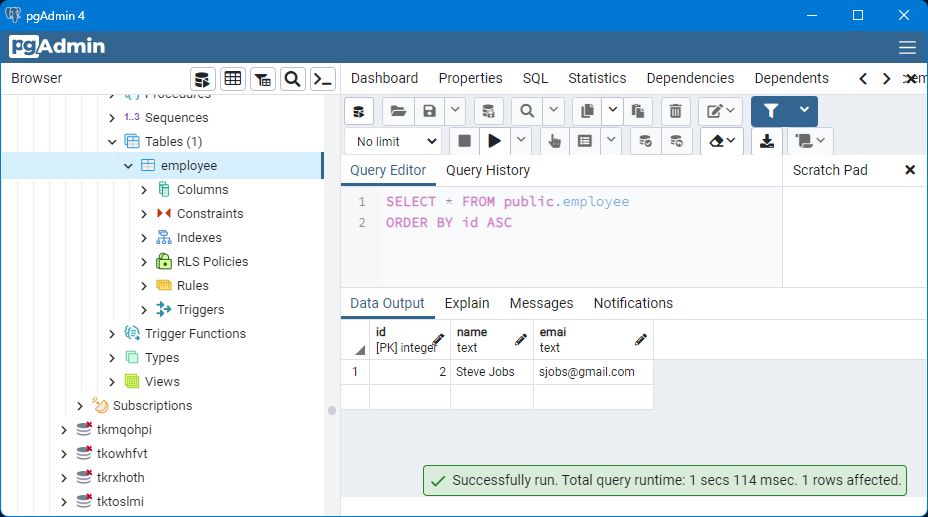Click the Filter funnel icon
928x517 pixels.
[771, 111]
